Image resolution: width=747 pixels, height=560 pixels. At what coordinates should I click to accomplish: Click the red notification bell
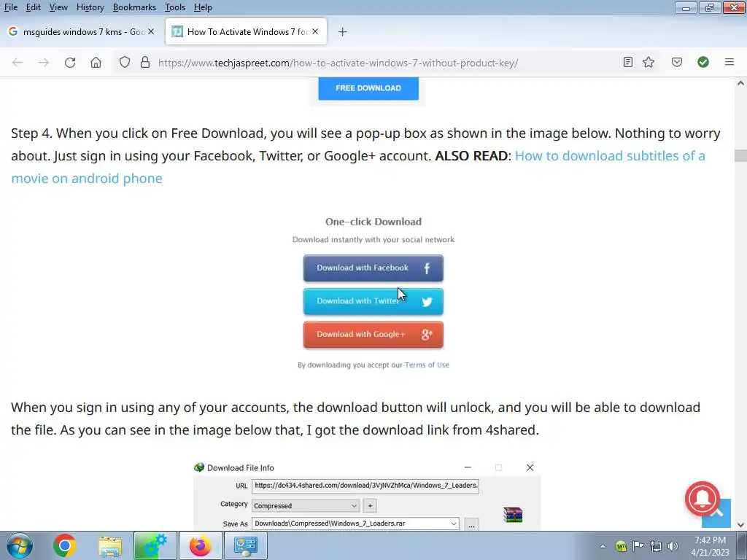[x=703, y=499]
